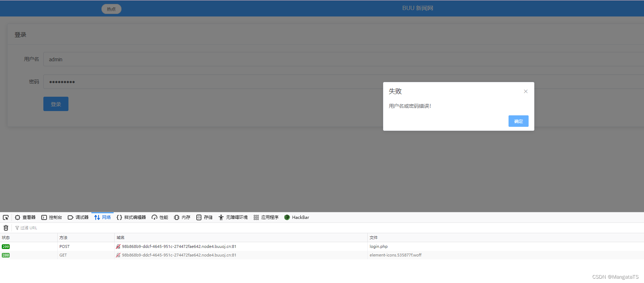
Task: Click the element picker icon in devtools
Action: pyautogui.click(x=6, y=217)
